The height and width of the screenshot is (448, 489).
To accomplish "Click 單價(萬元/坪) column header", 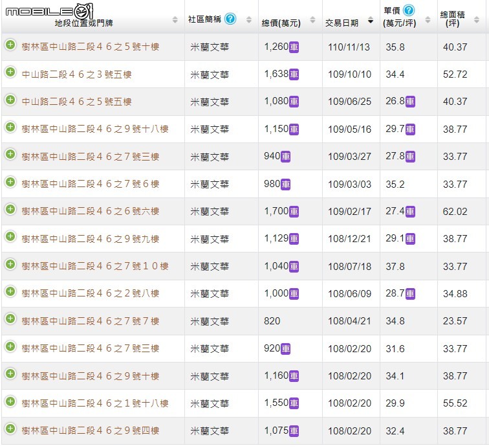I will click(400, 17).
